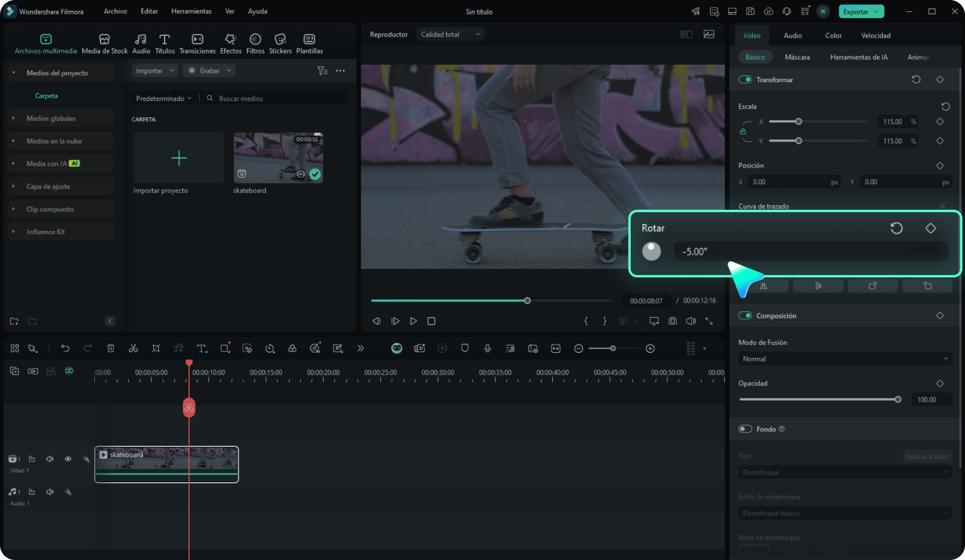Image resolution: width=965 pixels, height=560 pixels.
Task: Select the skateboard clip on timeline
Action: coord(166,465)
